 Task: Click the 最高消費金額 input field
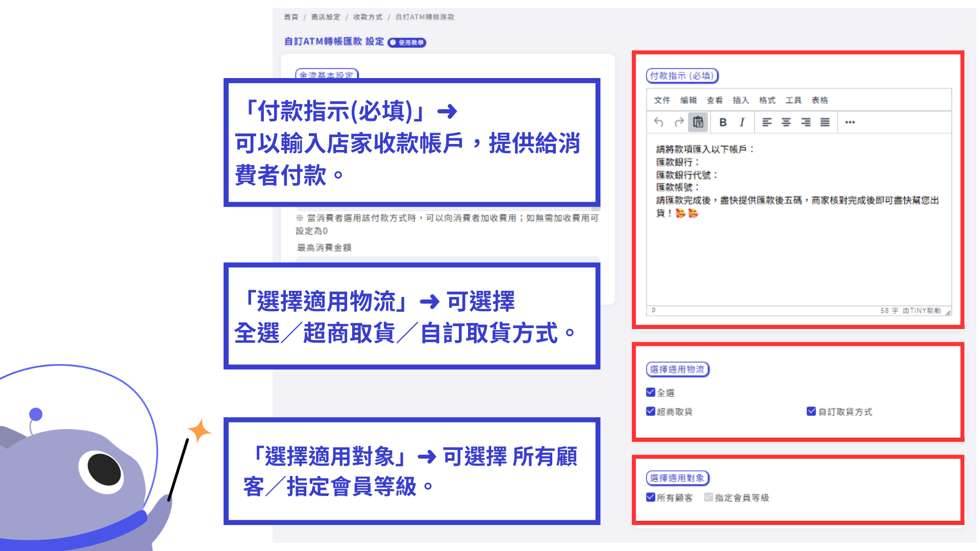click(447, 260)
